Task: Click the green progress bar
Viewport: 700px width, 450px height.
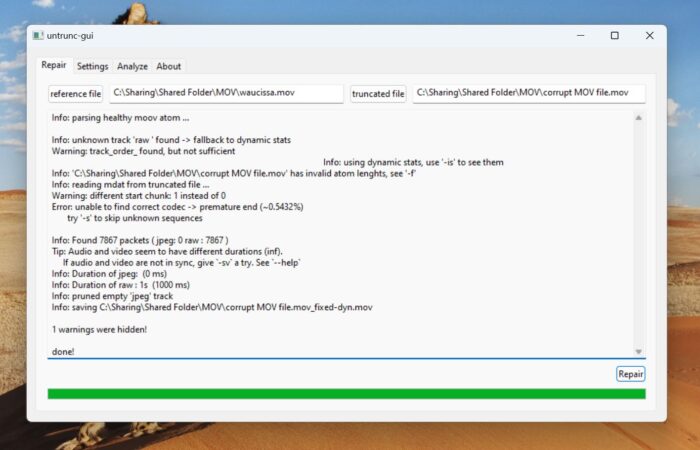Action: pyautogui.click(x=346, y=394)
